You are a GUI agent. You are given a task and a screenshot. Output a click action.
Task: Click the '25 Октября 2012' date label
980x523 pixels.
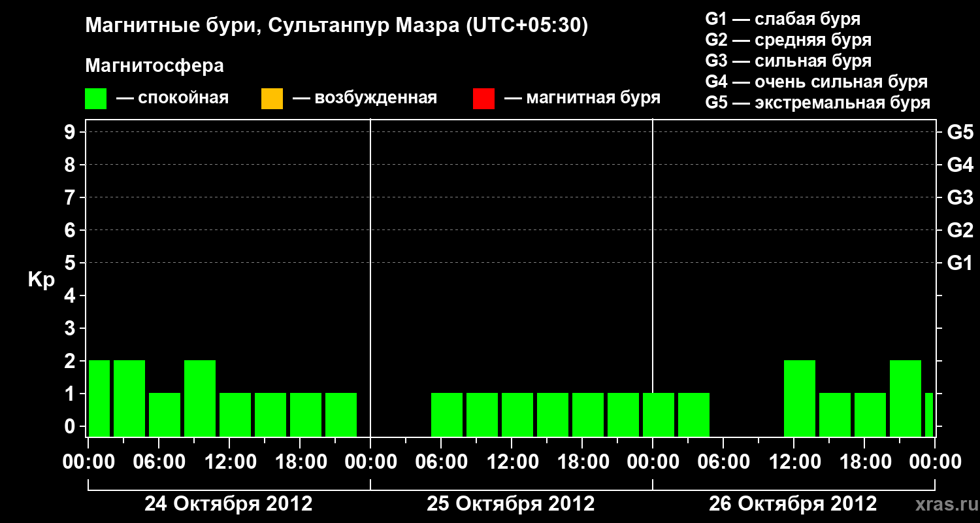coord(511,504)
